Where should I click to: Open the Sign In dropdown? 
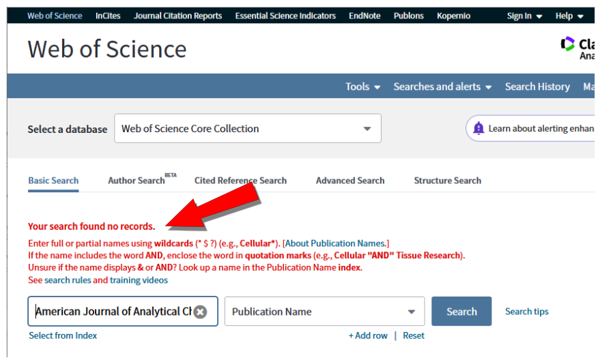click(524, 16)
